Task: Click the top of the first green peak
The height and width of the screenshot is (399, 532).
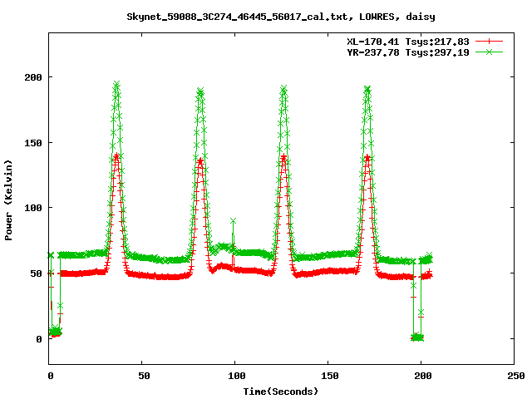Action: (x=116, y=84)
